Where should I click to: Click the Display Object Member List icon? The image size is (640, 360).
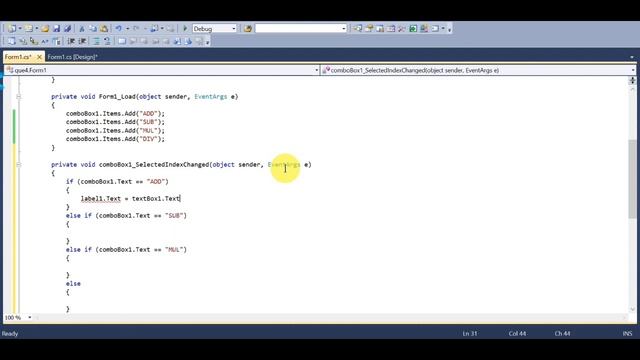(11, 41)
